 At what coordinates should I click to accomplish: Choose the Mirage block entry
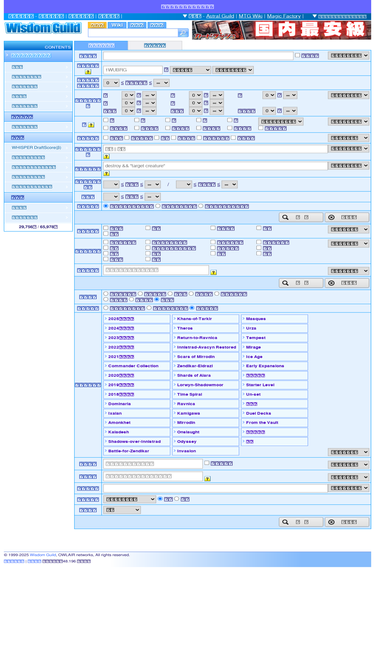[x=275, y=347]
